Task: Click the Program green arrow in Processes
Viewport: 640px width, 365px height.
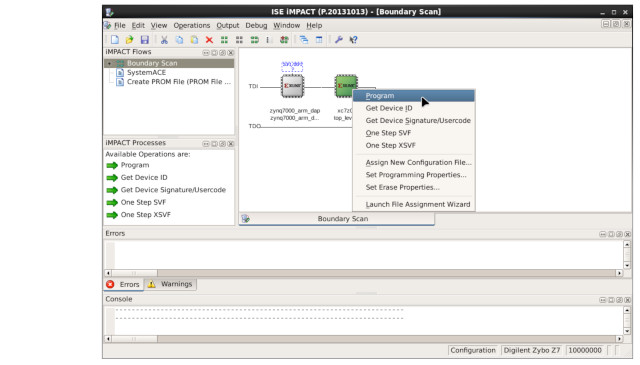Action: 112,165
